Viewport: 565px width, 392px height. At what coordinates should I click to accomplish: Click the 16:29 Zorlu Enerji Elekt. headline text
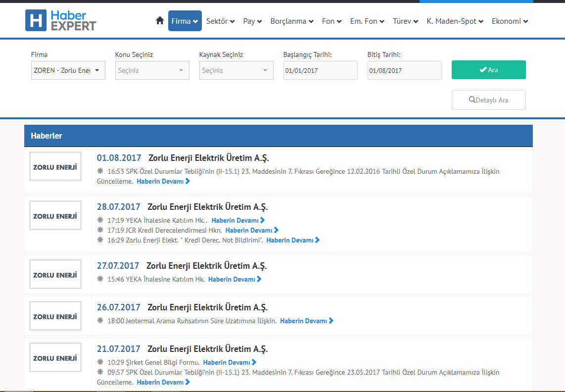tap(185, 240)
